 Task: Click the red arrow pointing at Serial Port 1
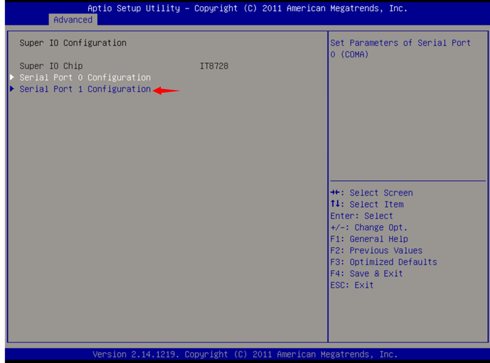(166, 90)
